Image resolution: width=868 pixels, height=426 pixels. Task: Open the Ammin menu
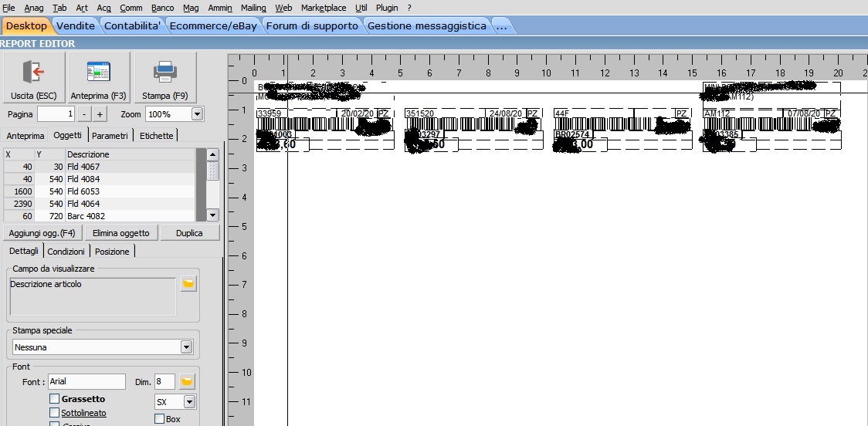point(220,8)
